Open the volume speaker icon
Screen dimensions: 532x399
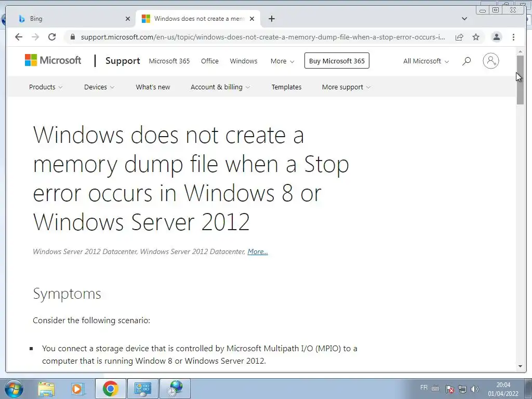(475, 389)
